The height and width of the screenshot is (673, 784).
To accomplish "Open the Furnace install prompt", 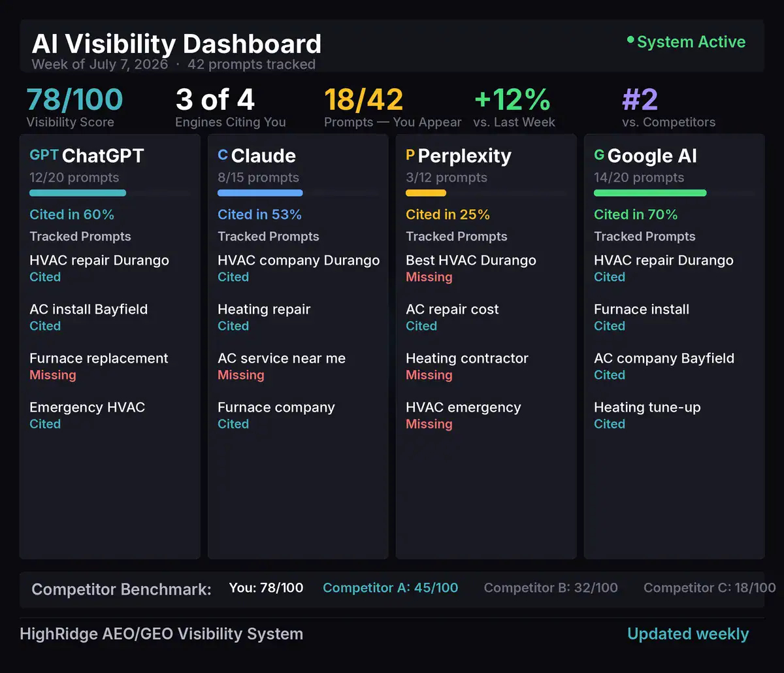I will [x=642, y=309].
